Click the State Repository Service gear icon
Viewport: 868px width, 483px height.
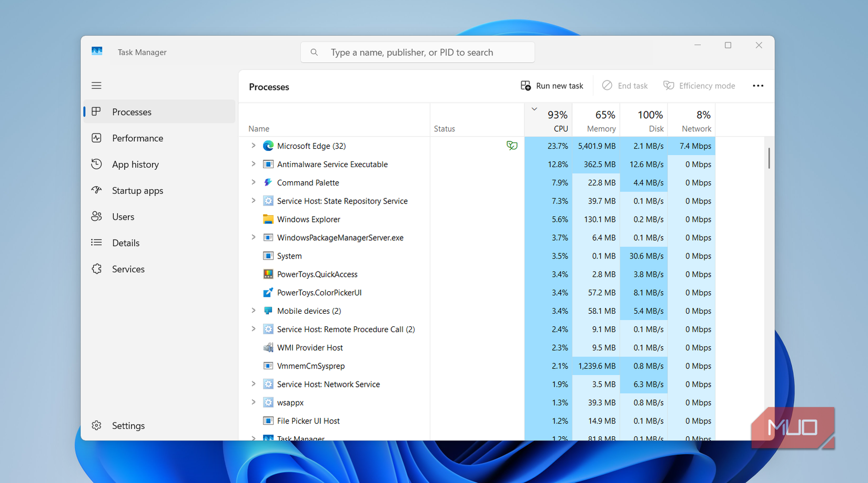click(268, 201)
